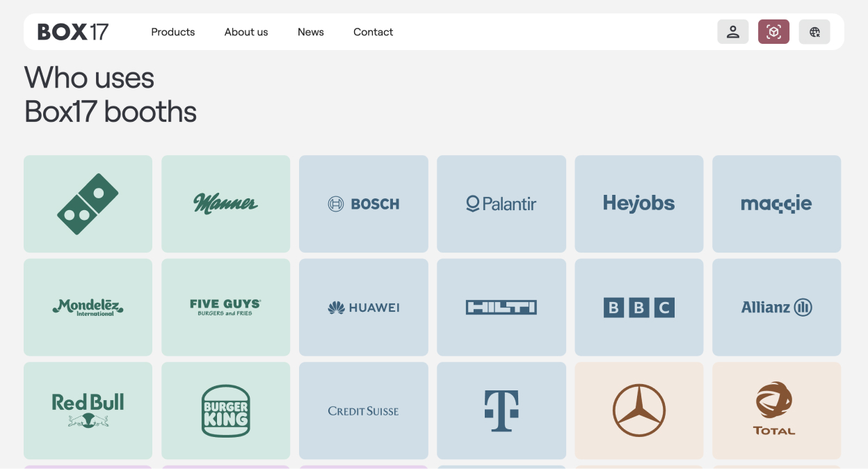Select the Credit Suisse logo tile
Image resolution: width=868 pixels, height=469 pixels.
pos(364,411)
